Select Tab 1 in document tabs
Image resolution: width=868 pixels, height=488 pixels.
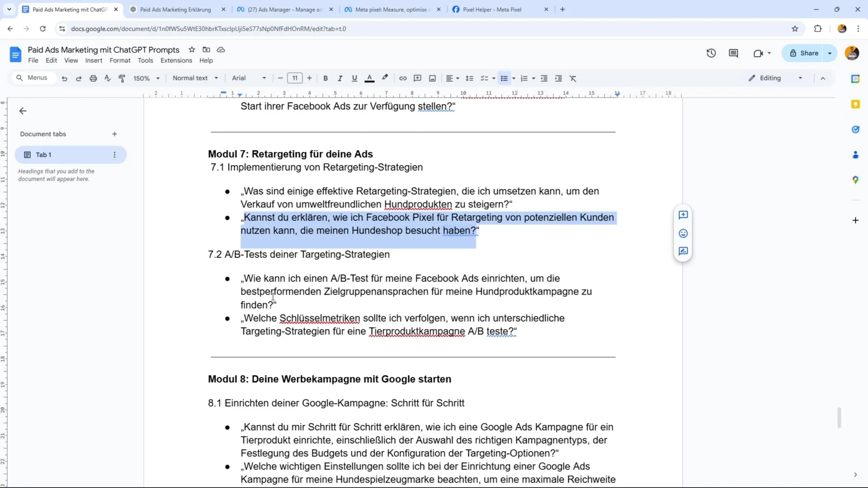(x=70, y=155)
